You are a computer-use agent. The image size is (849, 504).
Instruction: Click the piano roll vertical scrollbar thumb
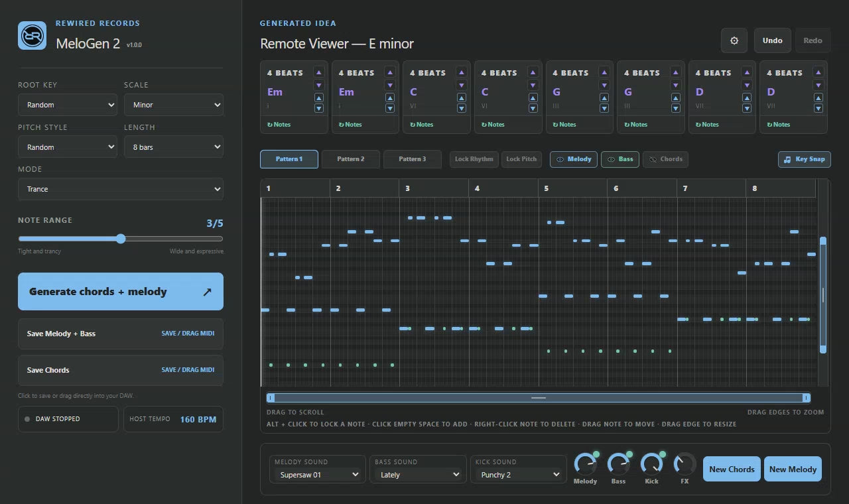click(823, 295)
